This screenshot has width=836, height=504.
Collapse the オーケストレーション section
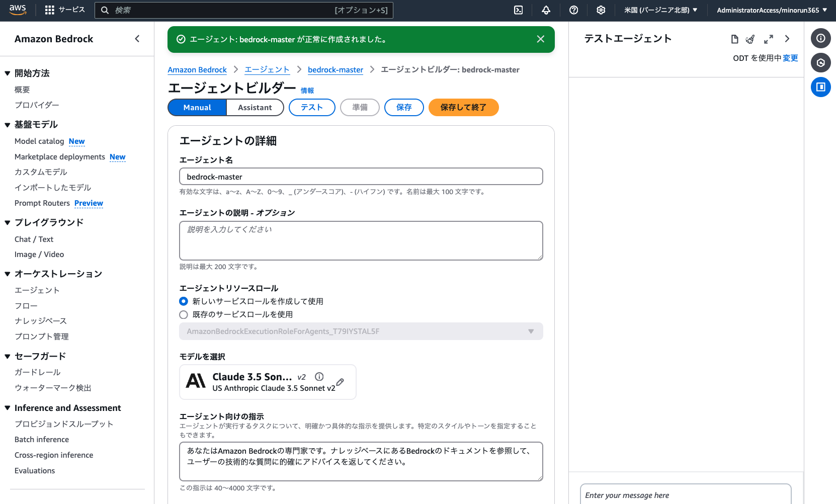8,274
